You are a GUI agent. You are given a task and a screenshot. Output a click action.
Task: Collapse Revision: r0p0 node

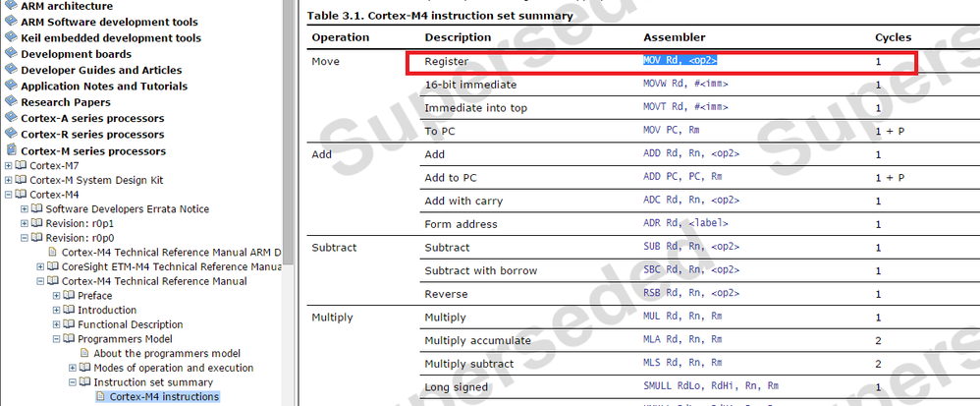click(x=25, y=238)
